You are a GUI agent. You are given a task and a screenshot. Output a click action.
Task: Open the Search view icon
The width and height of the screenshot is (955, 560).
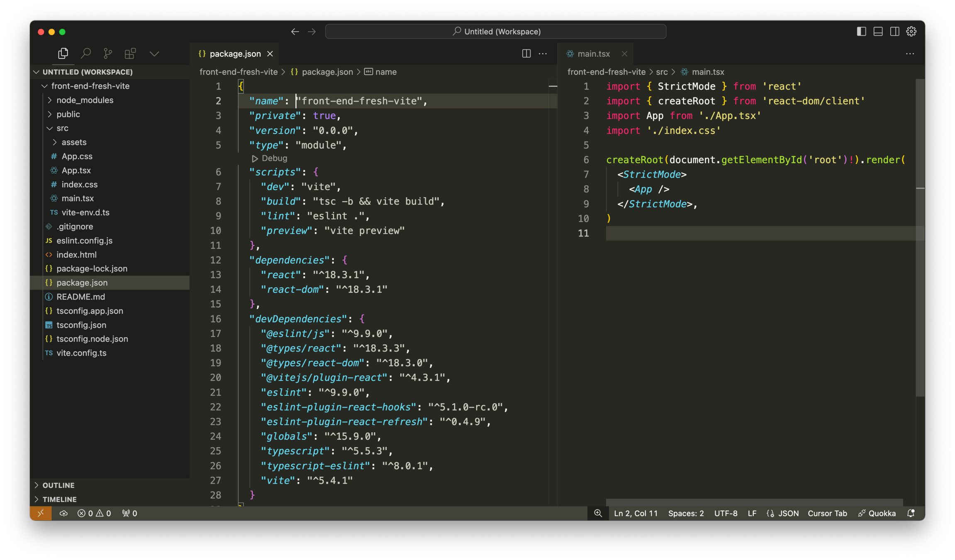tap(86, 54)
